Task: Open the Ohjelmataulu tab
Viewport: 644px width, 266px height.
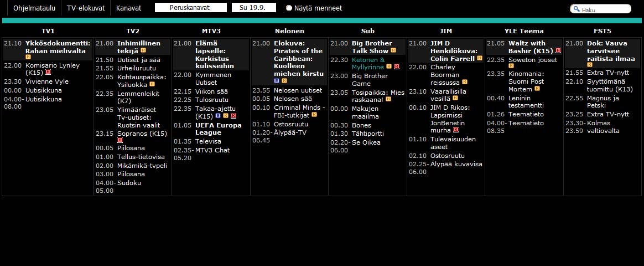Action: click(x=34, y=8)
